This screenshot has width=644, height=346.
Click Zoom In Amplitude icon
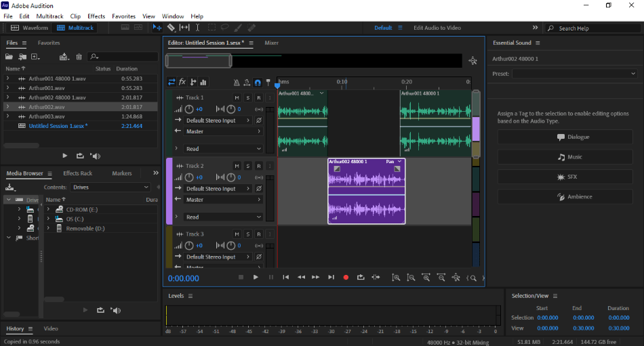[396, 278]
